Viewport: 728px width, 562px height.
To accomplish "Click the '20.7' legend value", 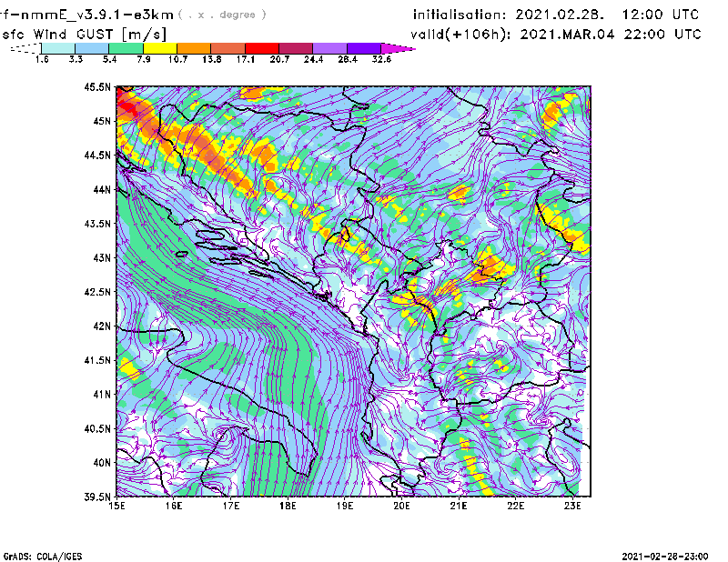I will click(279, 59).
